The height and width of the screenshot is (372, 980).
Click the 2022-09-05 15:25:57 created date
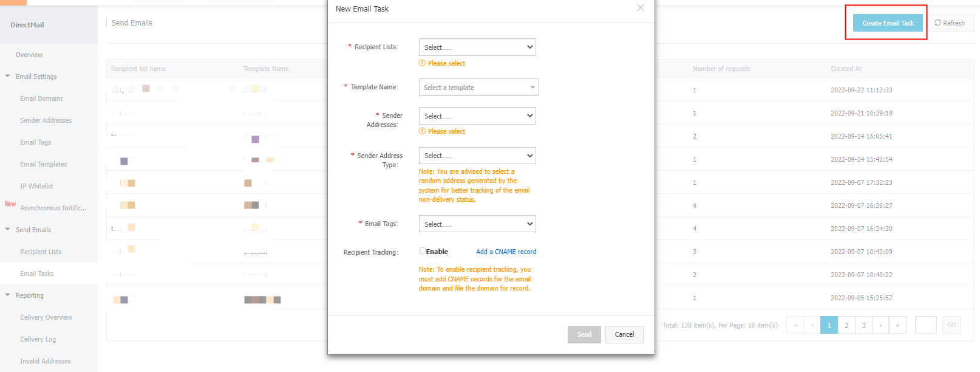861,298
